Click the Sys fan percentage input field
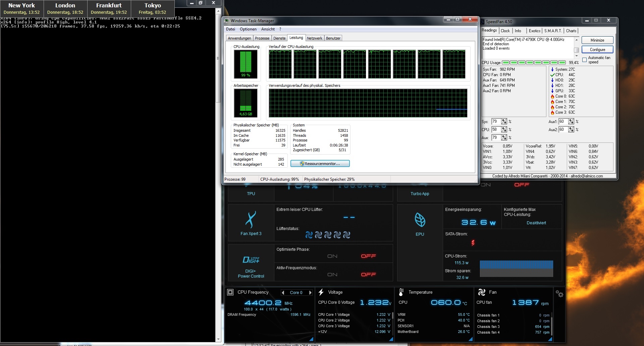644x346 pixels. [496, 122]
